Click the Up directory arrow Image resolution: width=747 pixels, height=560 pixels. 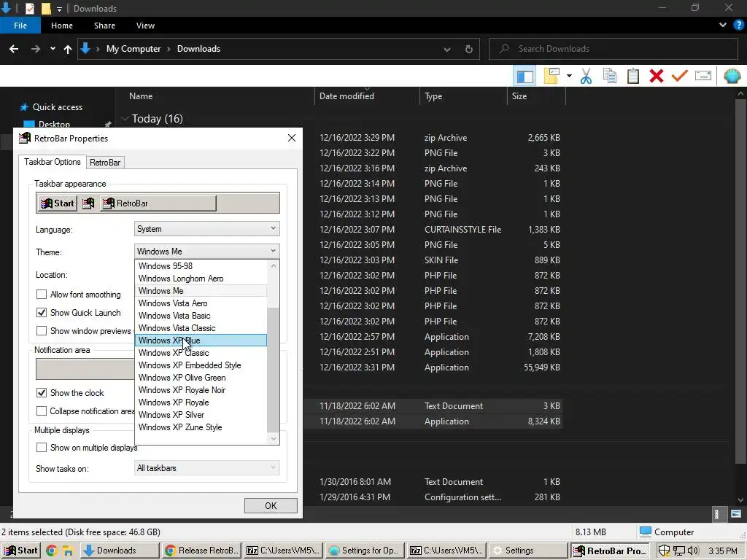tap(68, 49)
